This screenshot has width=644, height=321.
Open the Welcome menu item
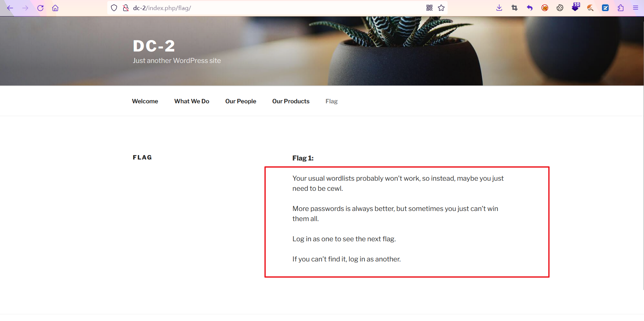(x=145, y=101)
